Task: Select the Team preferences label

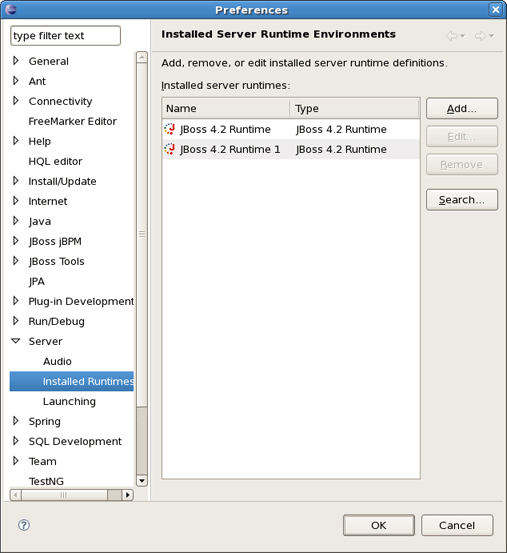Action: point(42,461)
